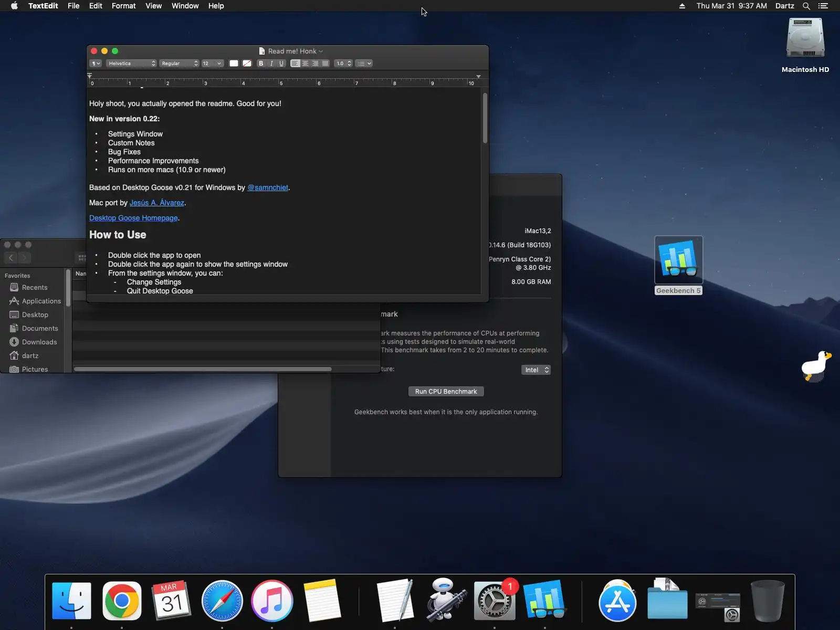The width and height of the screenshot is (840, 630).
Task: Click the Finder window horizontal scrollbar
Action: [203, 369]
